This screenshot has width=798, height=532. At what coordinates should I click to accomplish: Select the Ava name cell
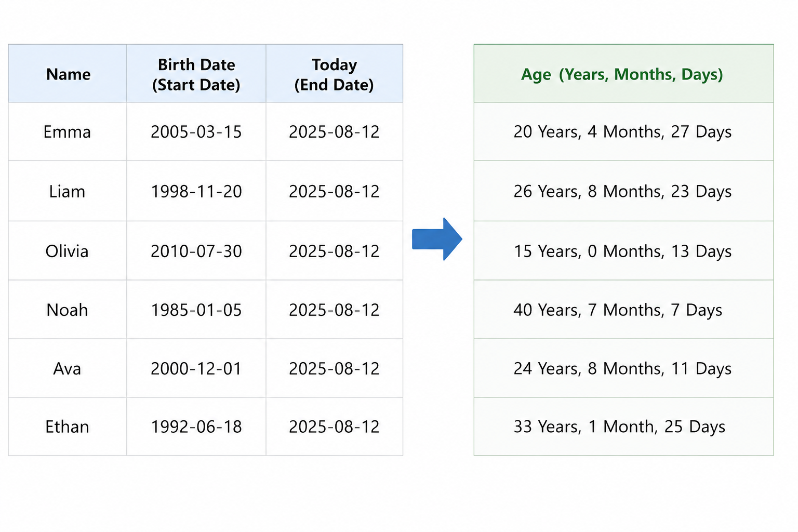click(68, 368)
